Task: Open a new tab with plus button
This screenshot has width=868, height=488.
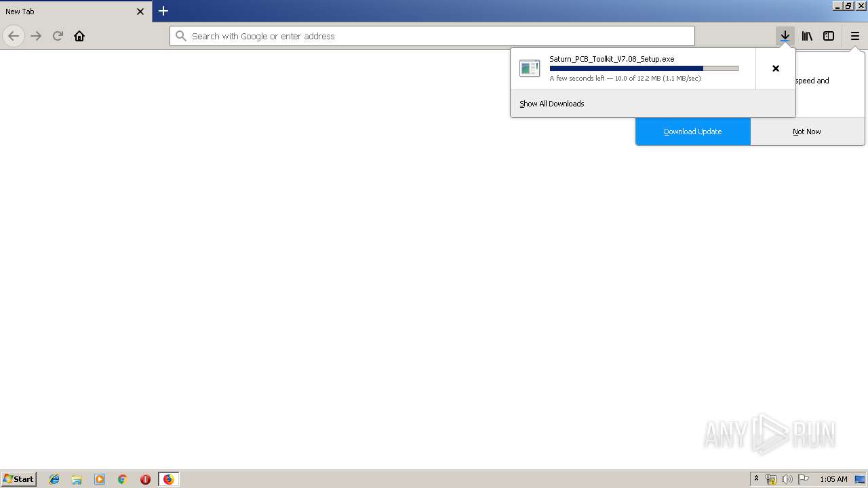Action: click(163, 11)
